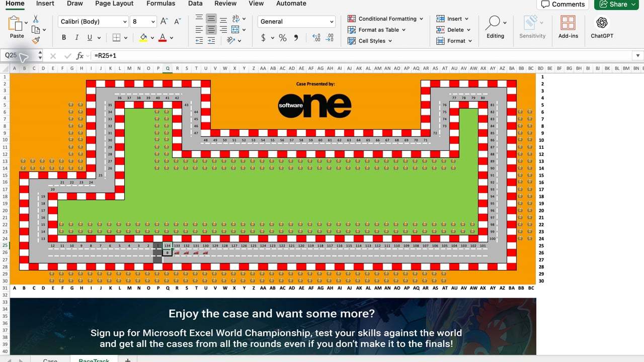This screenshot has height=362, width=644.
Task: Click the Increase Font Size icon
Action: tap(164, 22)
